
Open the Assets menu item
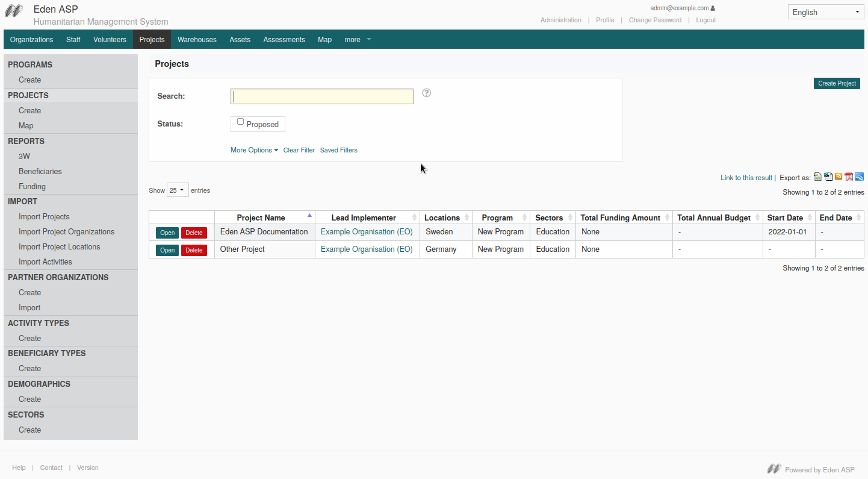coord(240,40)
